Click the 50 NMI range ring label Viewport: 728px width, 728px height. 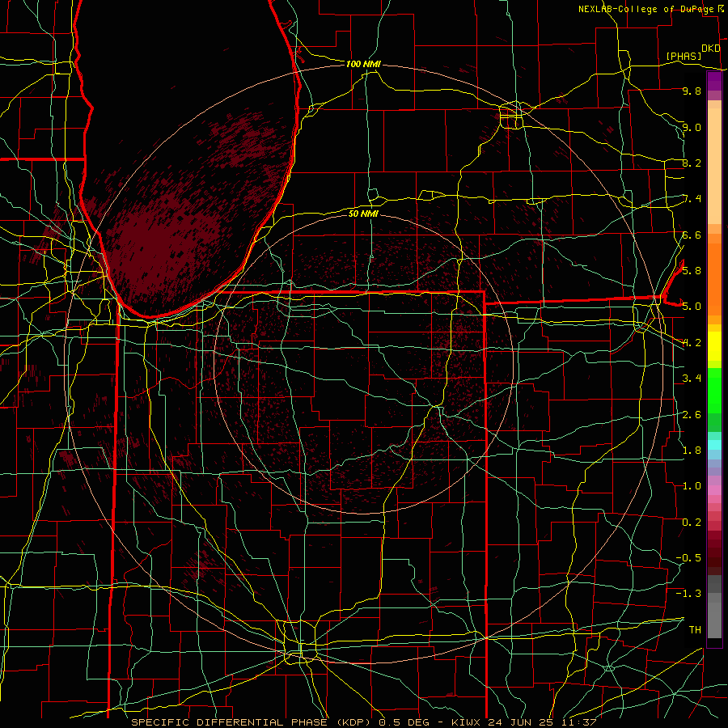coord(363,214)
